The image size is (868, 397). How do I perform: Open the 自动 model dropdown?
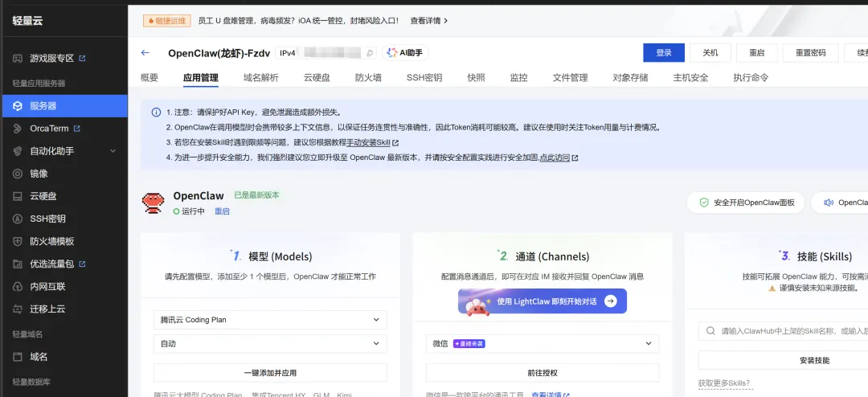click(270, 344)
